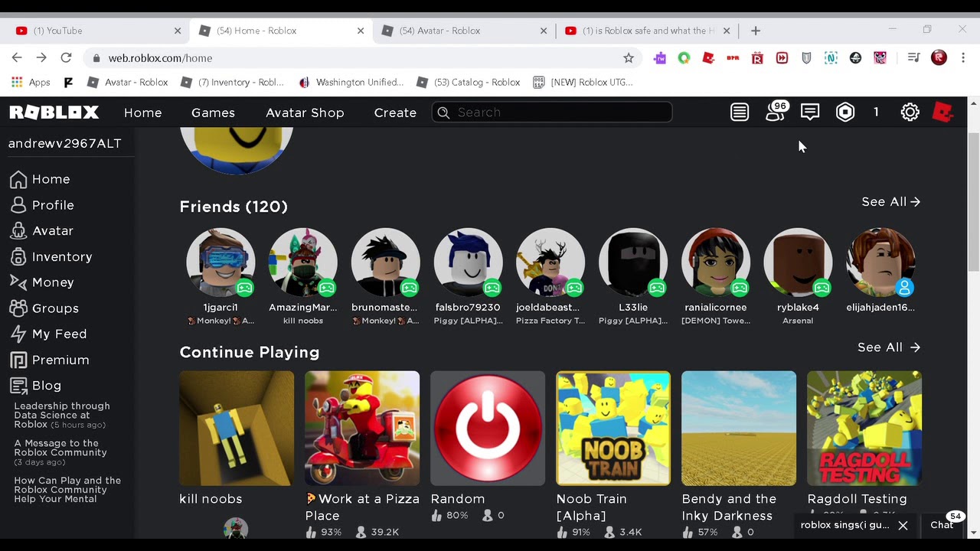The image size is (980, 551).
Task: Read Leadership through Data Science blog post
Action: pos(62,416)
